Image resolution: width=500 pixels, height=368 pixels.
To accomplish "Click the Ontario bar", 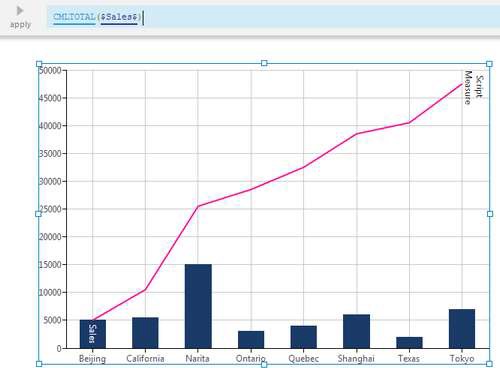I will pos(251,340).
